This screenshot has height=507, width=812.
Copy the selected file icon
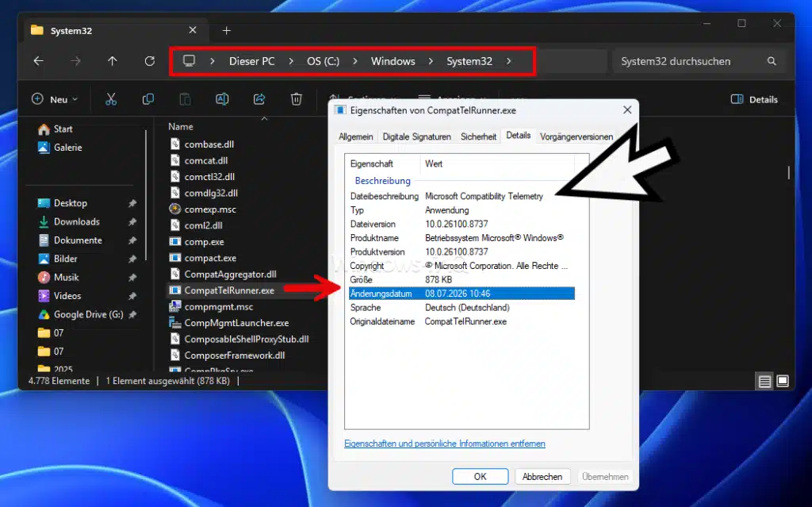pyautogui.click(x=148, y=99)
